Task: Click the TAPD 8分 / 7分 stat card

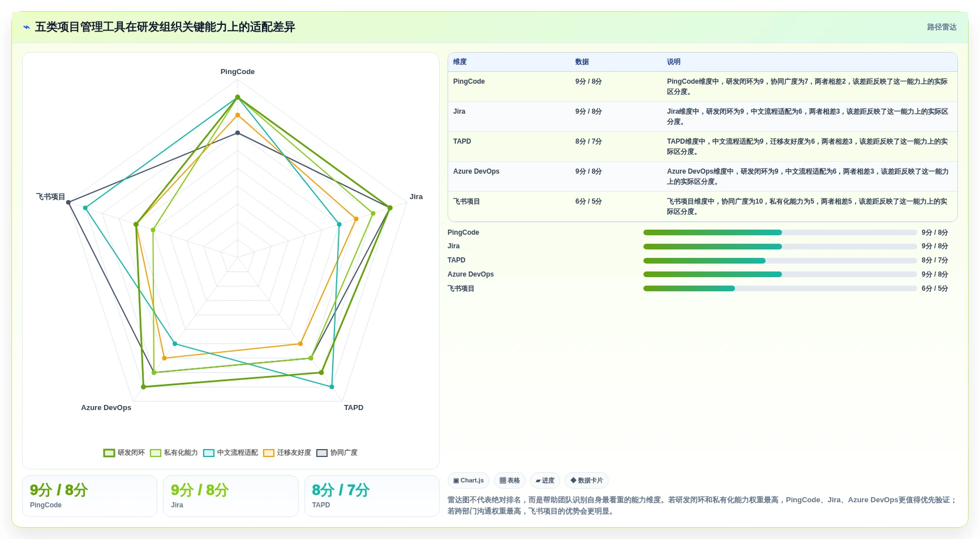Action: tap(372, 496)
